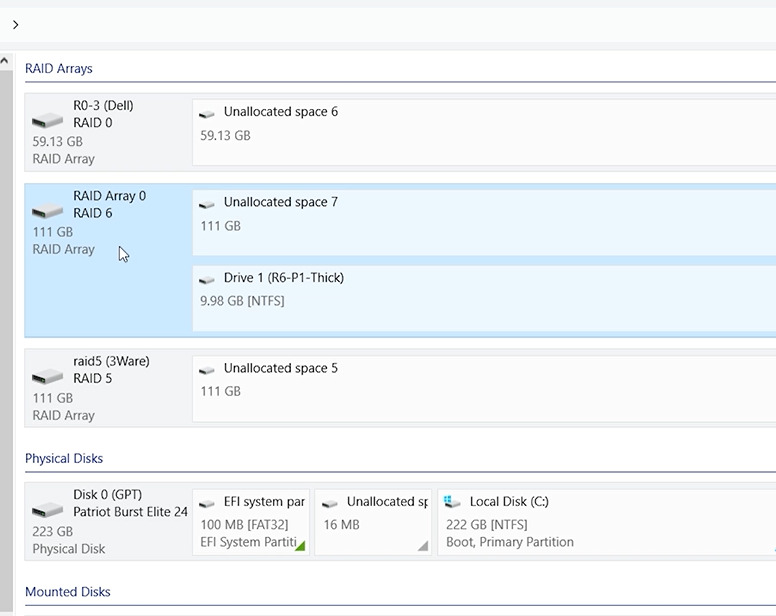776x616 pixels.
Task: Click the '59.13 GB' size under Unallocated space 6
Action: [x=225, y=136]
